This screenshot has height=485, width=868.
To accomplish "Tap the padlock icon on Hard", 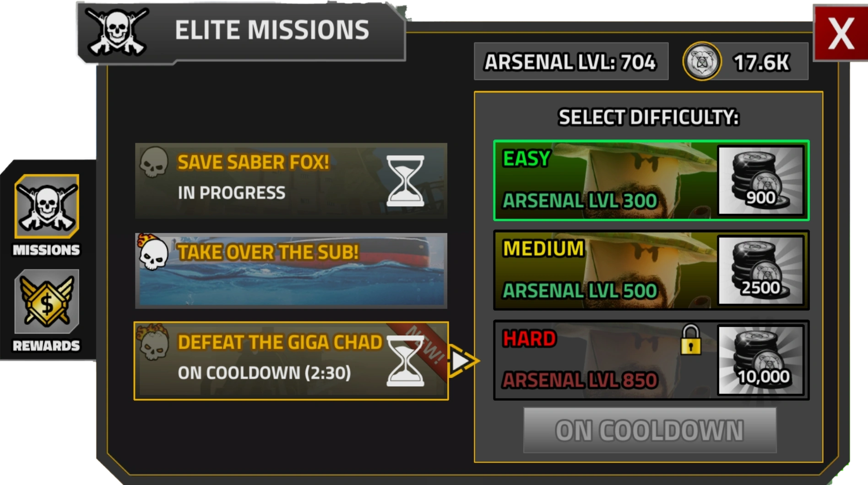I will (690, 340).
